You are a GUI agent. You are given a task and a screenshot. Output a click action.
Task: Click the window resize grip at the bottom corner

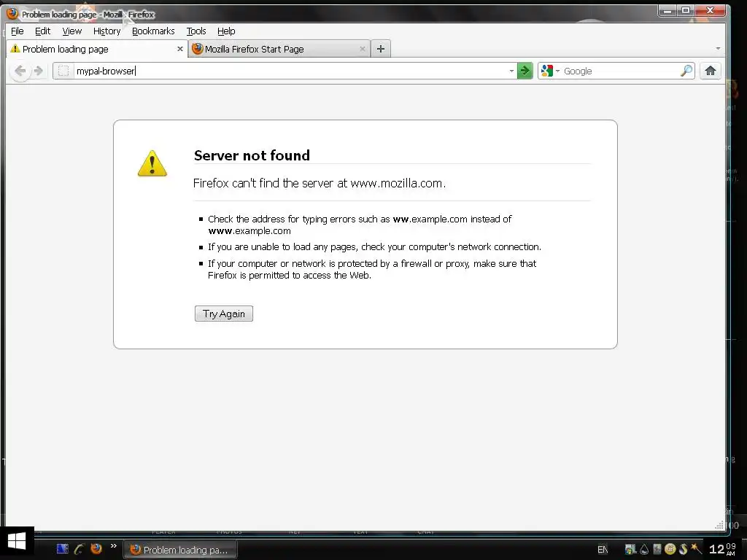pos(719,525)
